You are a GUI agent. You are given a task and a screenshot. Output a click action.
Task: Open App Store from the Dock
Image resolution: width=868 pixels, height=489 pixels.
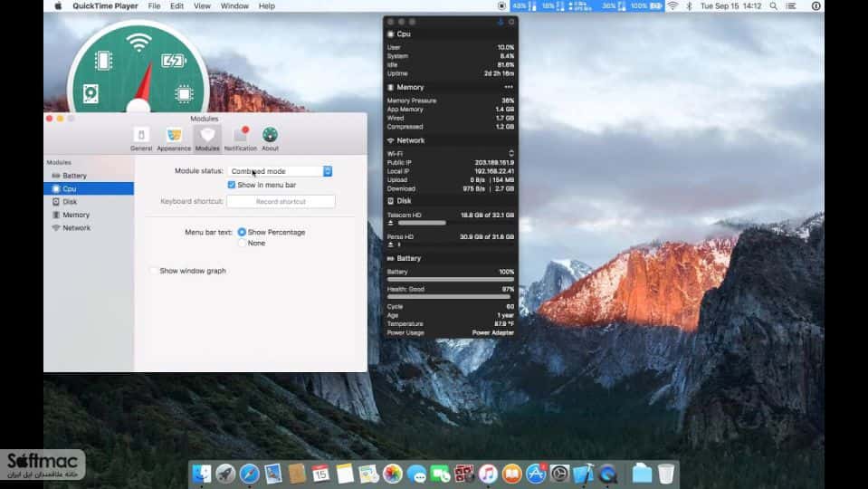pyautogui.click(x=536, y=474)
